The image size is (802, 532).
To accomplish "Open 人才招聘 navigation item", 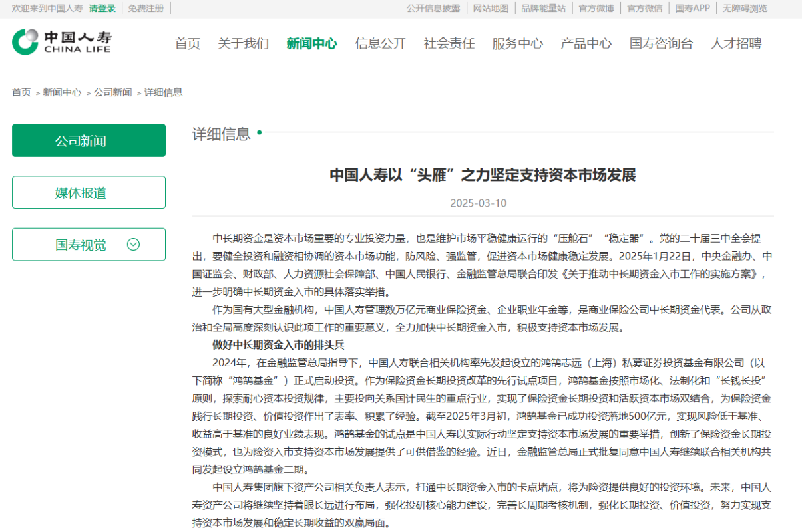I will [735, 44].
